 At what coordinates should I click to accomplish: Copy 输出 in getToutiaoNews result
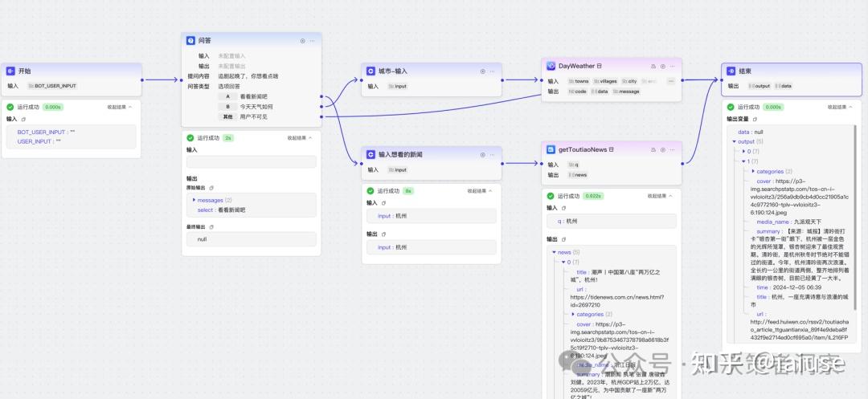click(x=563, y=239)
